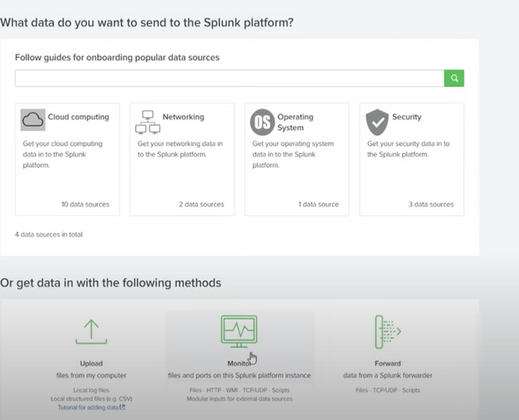Click the '2 data sources' count under Networking

(201, 205)
